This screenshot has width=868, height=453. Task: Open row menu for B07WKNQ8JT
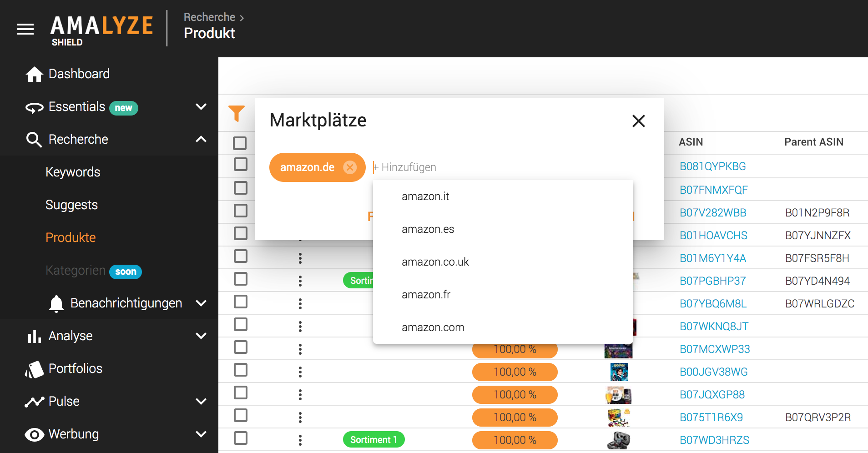pyautogui.click(x=300, y=327)
